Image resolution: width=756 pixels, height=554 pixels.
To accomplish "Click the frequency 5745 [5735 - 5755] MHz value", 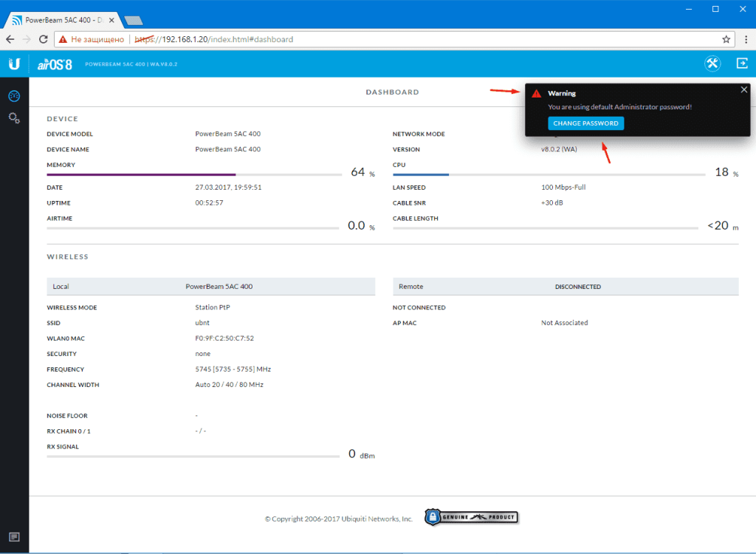I will tap(233, 369).
